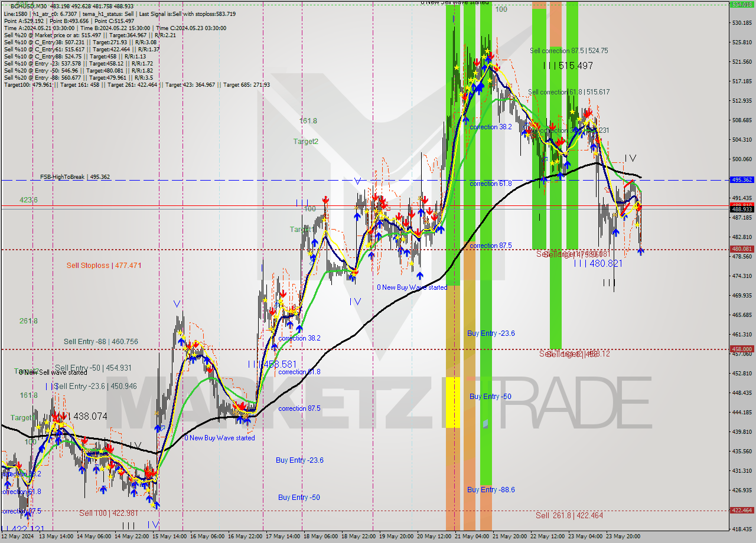
Task: Click the 'Sell Stoploss | 477.471' label
Action: [104, 266]
